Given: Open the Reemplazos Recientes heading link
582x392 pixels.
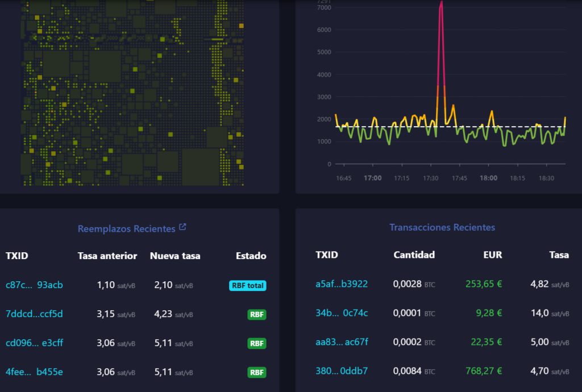Looking at the screenshot, I should (126, 229).
